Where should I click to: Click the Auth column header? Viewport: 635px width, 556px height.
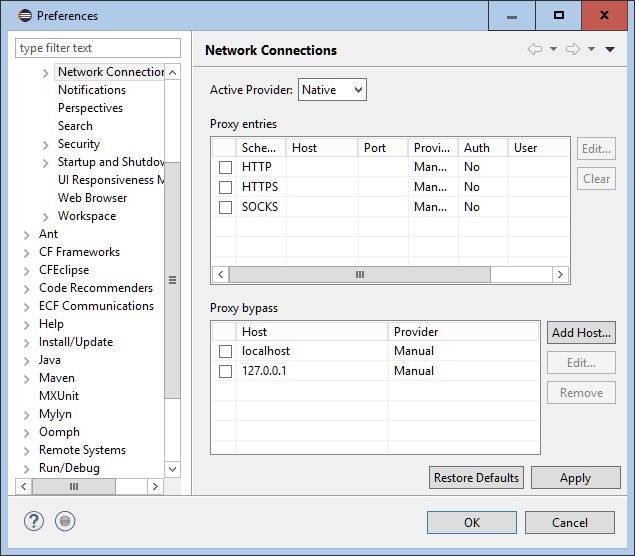click(x=483, y=148)
